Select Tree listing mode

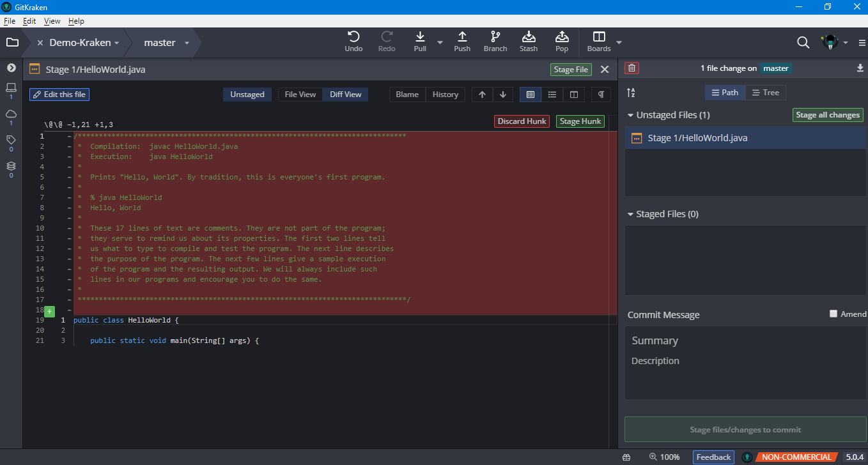click(765, 93)
